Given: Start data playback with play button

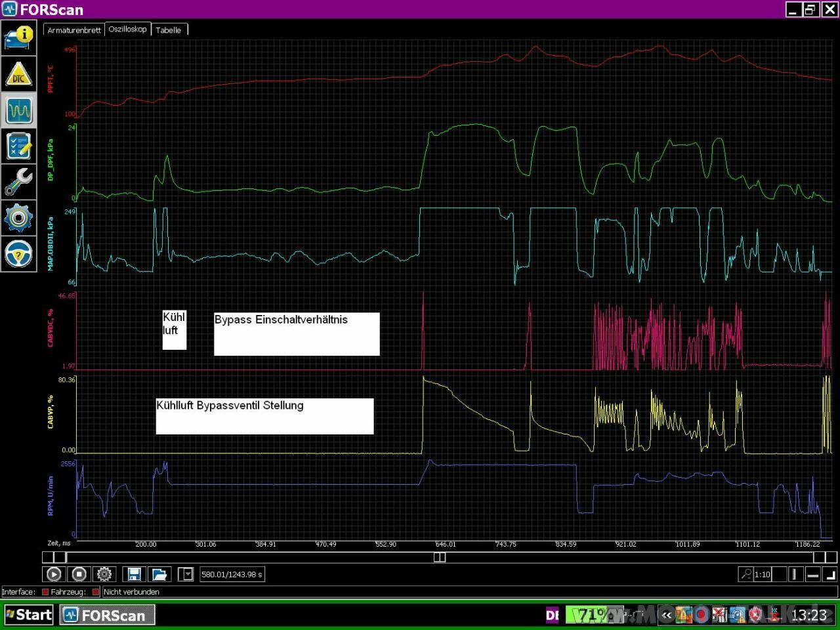Looking at the screenshot, I should 54,574.
